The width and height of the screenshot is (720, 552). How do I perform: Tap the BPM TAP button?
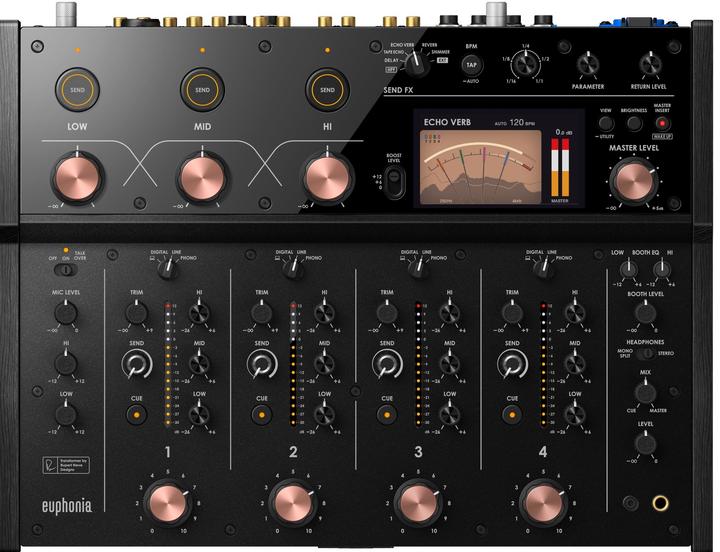(x=471, y=64)
